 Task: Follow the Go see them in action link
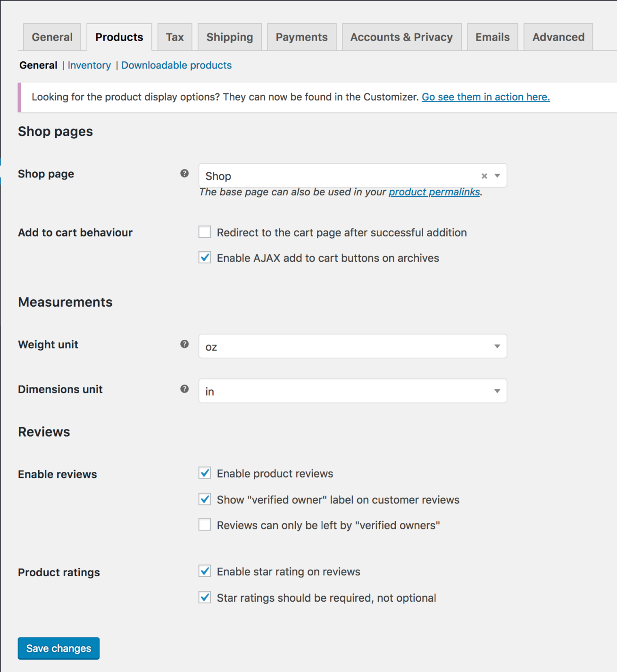pyautogui.click(x=485, y=97)
